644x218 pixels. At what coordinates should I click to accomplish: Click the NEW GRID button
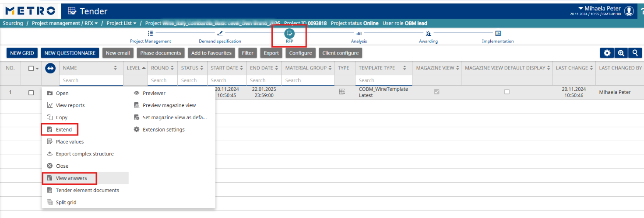coord(22,53)
